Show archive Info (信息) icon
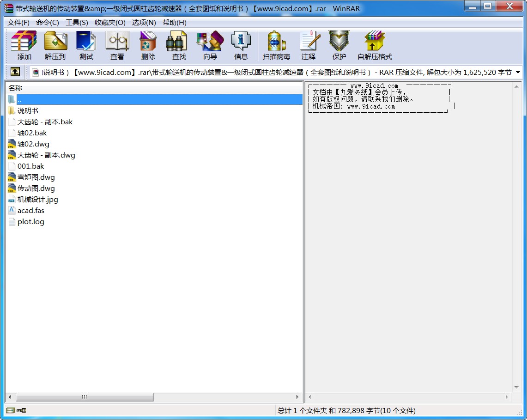 (241, 45)
